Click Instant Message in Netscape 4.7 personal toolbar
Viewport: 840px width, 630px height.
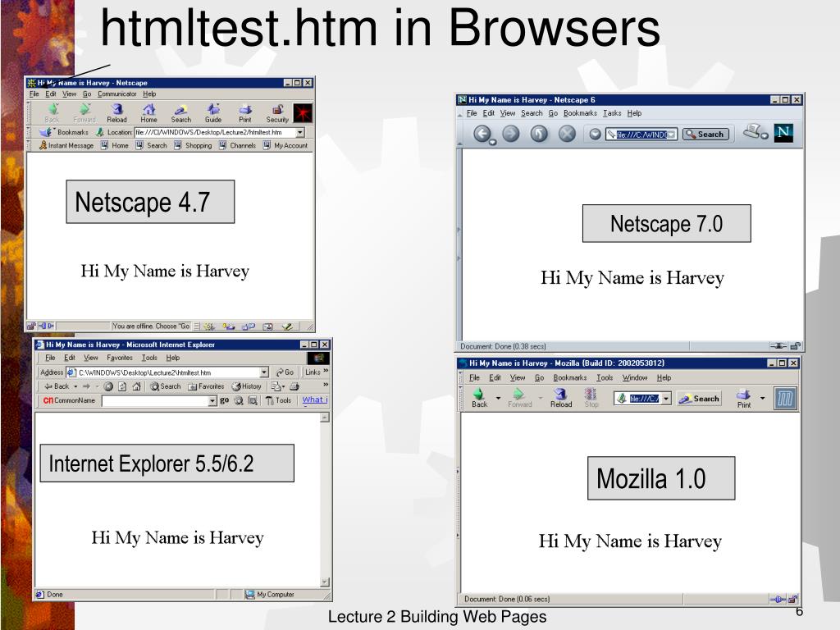click(x=66, y=145)
